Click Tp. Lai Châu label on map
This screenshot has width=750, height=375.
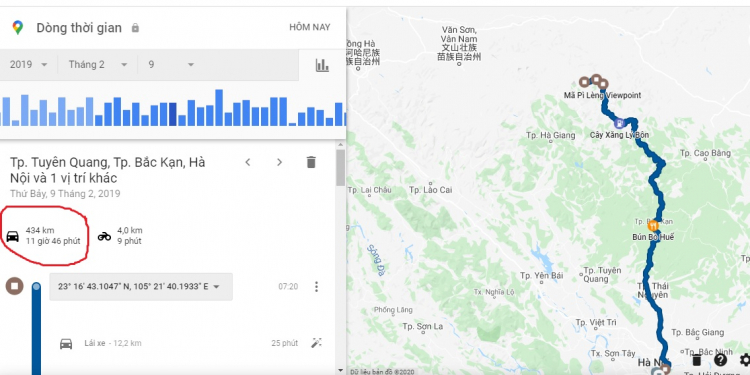369,190
